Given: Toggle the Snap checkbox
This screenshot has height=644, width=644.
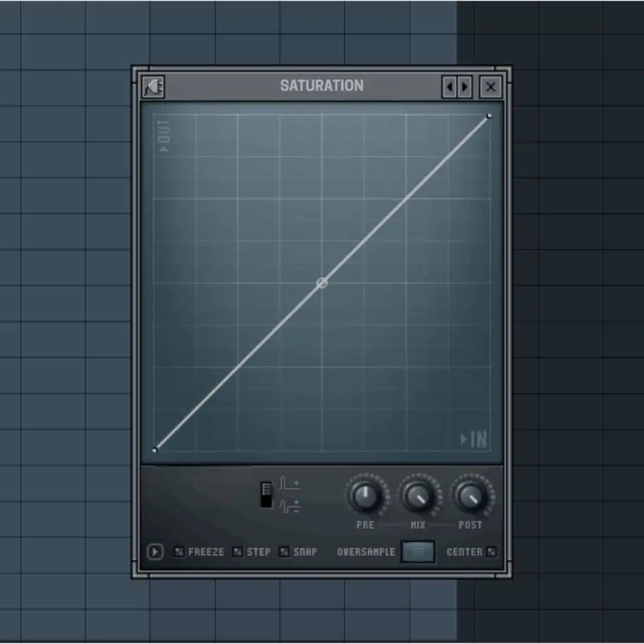Looking at the screenshot, I should tap(284, 552).
